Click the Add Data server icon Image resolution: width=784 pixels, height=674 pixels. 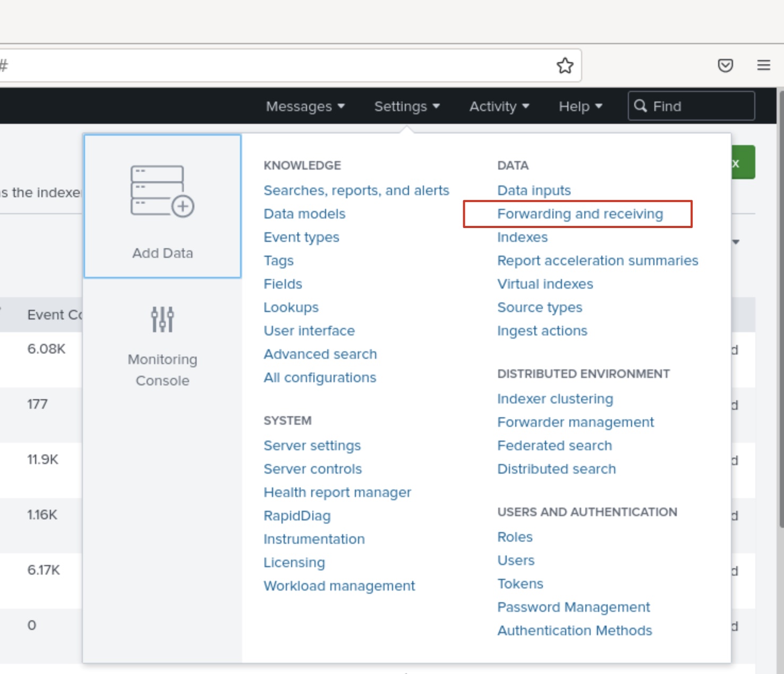pos(163,191)
